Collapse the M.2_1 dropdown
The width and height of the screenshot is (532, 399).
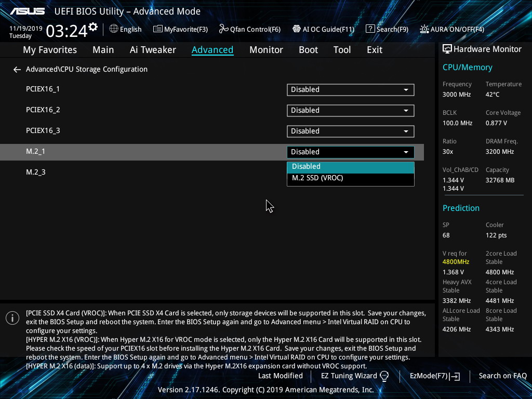point(351,152)
